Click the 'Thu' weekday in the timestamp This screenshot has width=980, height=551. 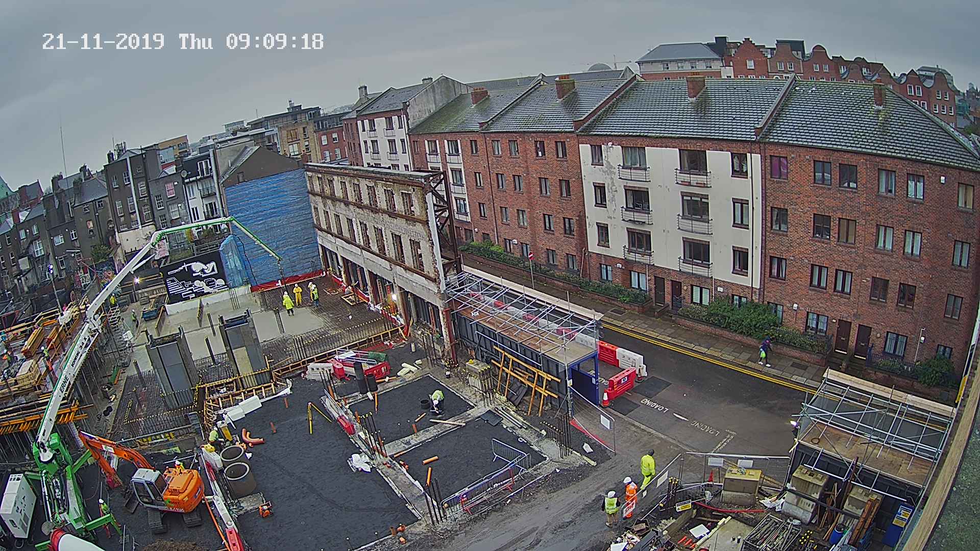click(x=195, y=41)
